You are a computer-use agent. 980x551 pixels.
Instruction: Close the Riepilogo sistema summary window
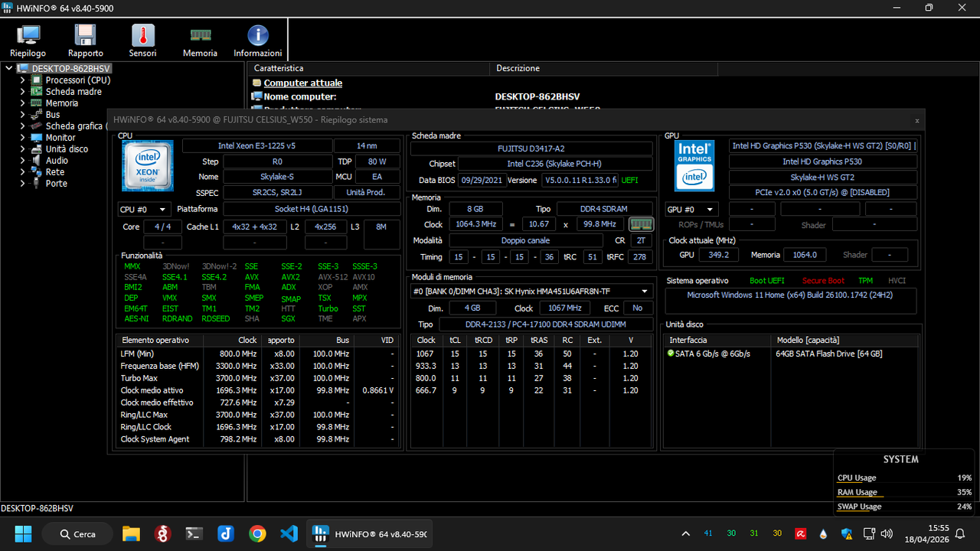[916, 120]
